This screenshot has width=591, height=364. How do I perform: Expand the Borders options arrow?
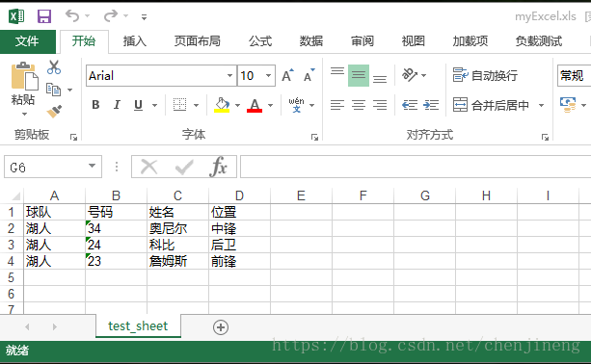pos(196,105)
